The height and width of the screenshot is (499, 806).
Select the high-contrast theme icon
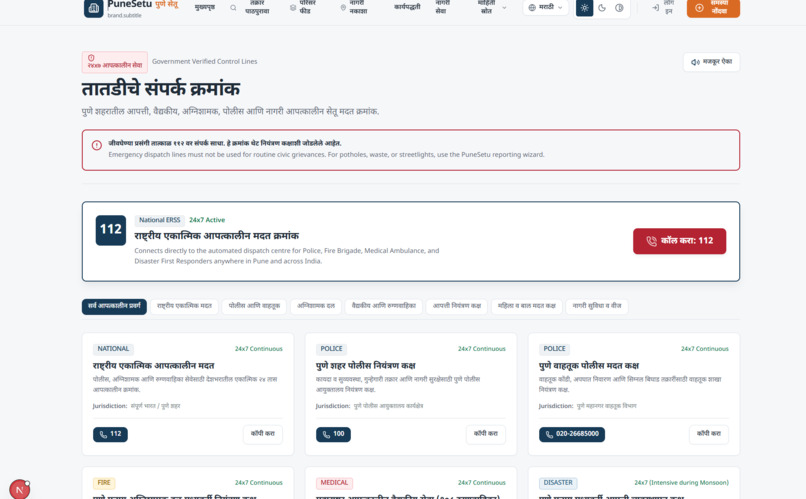[619, 8]
